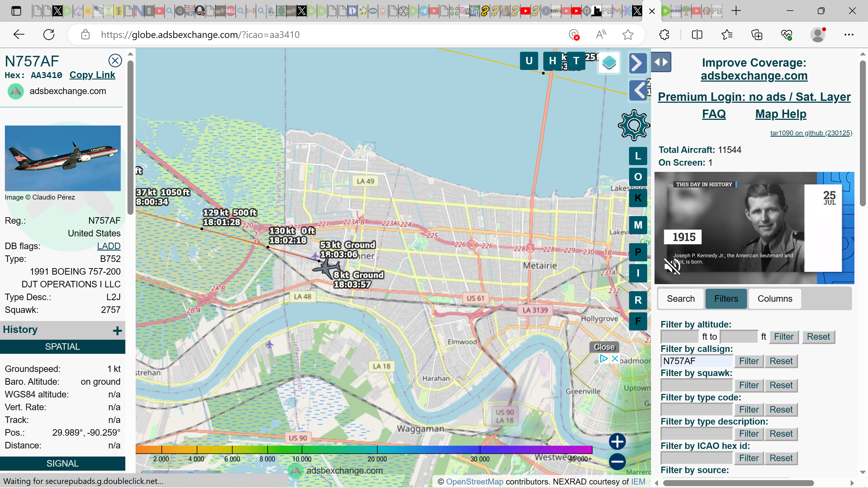Go back with browser back arrow
Image resolution: width=868 pixels, height=488 pixels.
pyautogui.click(x=19, y=34)
